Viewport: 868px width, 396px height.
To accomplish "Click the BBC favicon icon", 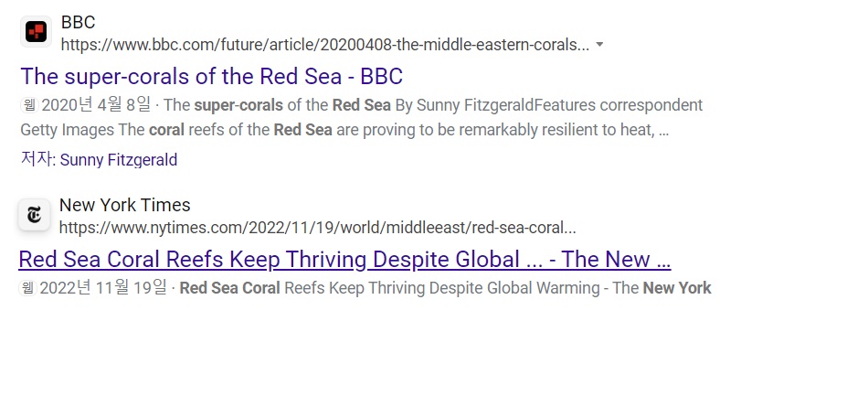I will coord(35,32).
